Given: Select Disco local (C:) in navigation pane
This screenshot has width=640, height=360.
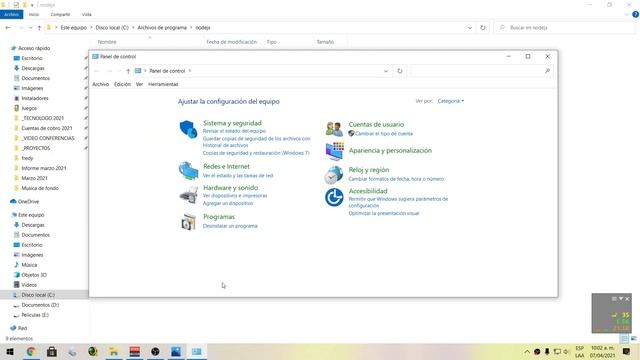Looking at the screenshot, I should tap(38, 295).
